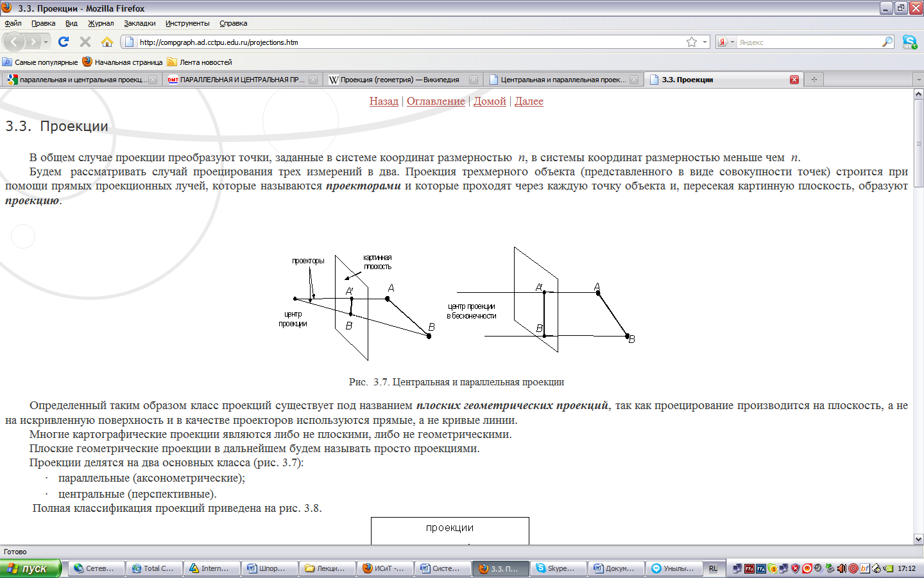Screen dimensions: 924x578
Task: Switch to the Докум... Word taskbar window
Action: pos(615,568)
